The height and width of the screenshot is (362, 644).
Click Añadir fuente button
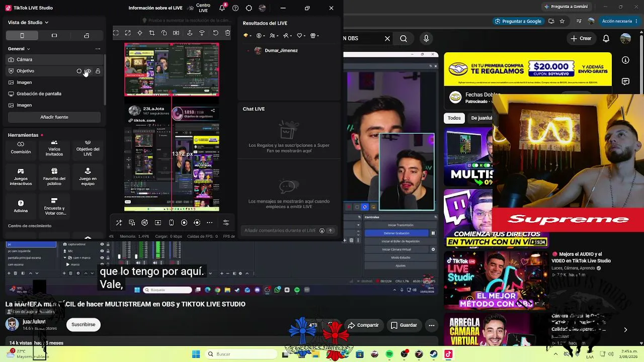[x=54, y=117]
